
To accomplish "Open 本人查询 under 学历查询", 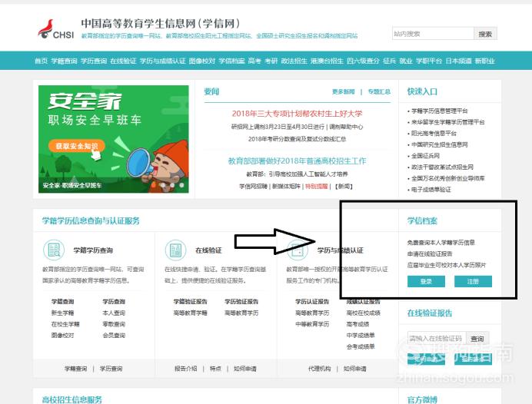I will pos(114,313).
